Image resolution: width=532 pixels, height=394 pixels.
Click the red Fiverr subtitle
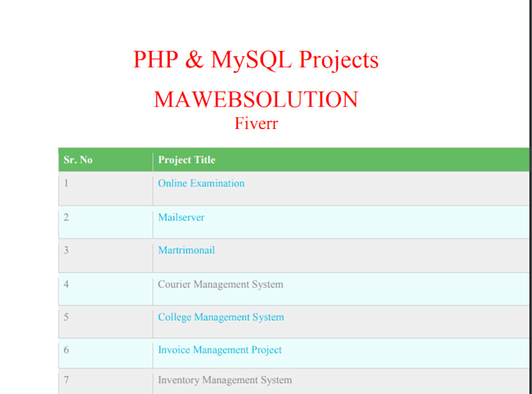(x=256, y=123)
